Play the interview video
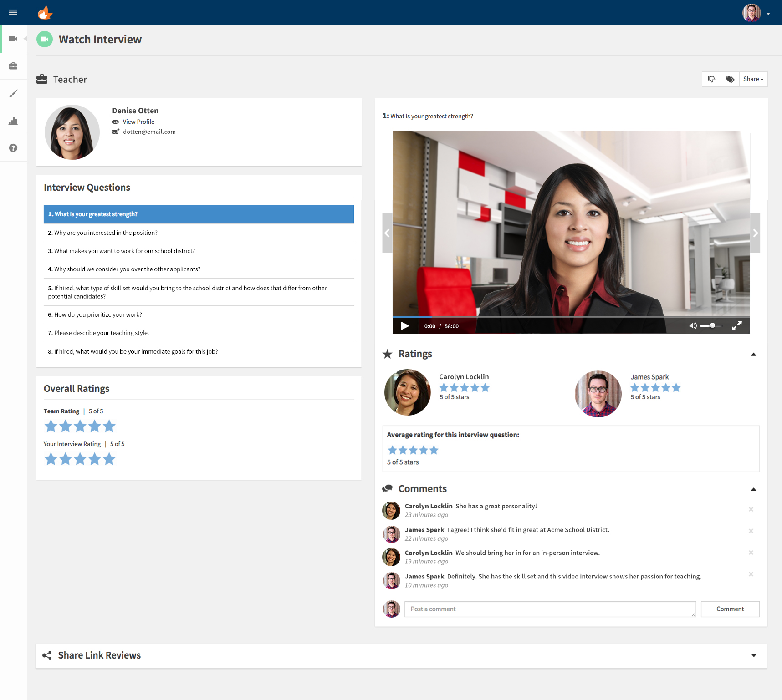The height and width of the screenshot is (700, 782). [405, 326]
